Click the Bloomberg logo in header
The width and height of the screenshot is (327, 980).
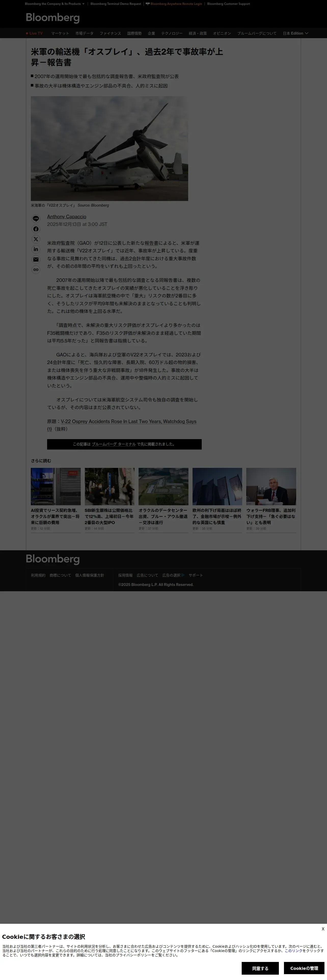coord(52,18)
